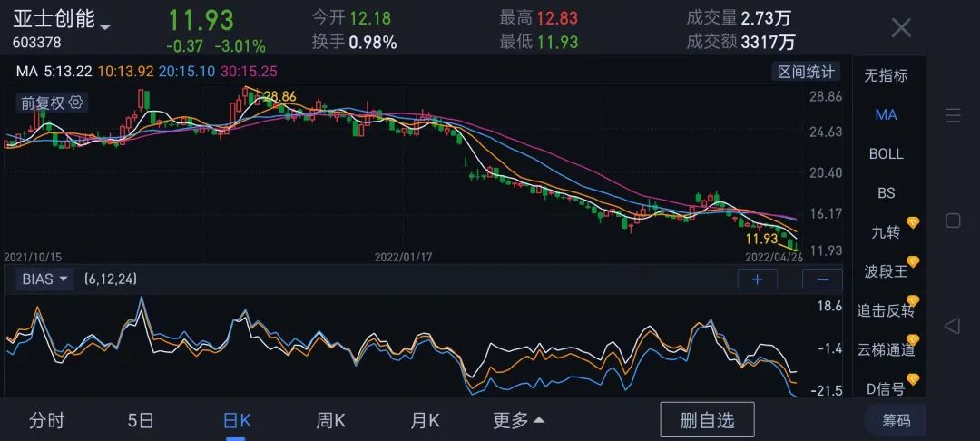Select 九转 premium indicator

pos(886,232)
